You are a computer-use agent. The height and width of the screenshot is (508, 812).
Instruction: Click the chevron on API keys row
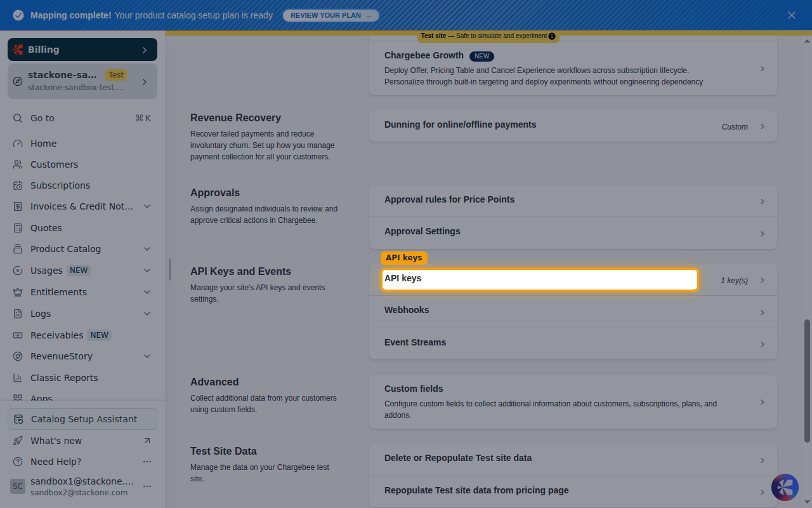pos(763,280)
